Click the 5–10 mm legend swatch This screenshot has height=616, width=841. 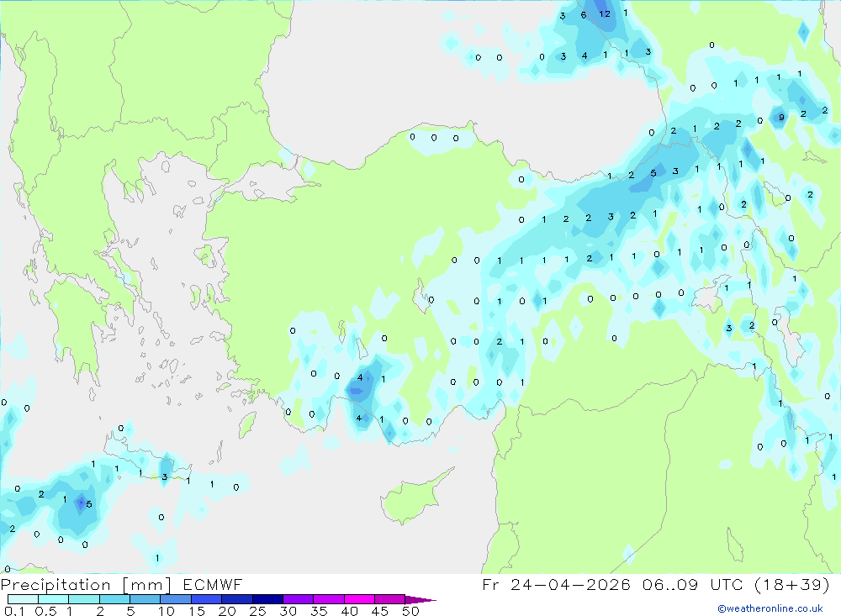click(145, 599)
